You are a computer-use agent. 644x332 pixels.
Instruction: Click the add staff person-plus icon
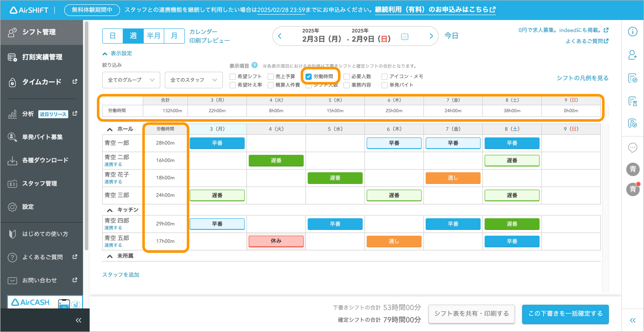pyautogui.click(x=632, y=55)
